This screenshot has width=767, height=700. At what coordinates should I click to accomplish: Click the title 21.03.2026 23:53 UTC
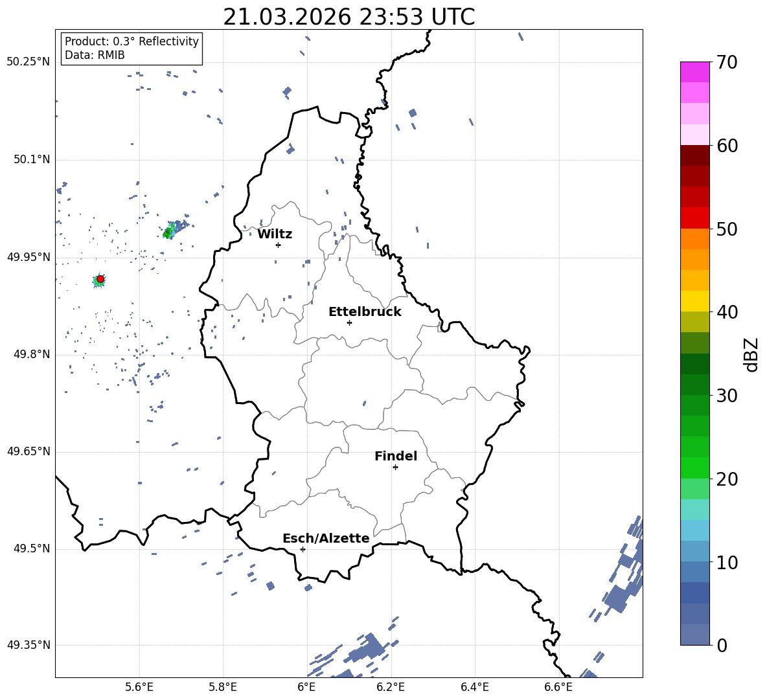(x=349, y=17)
